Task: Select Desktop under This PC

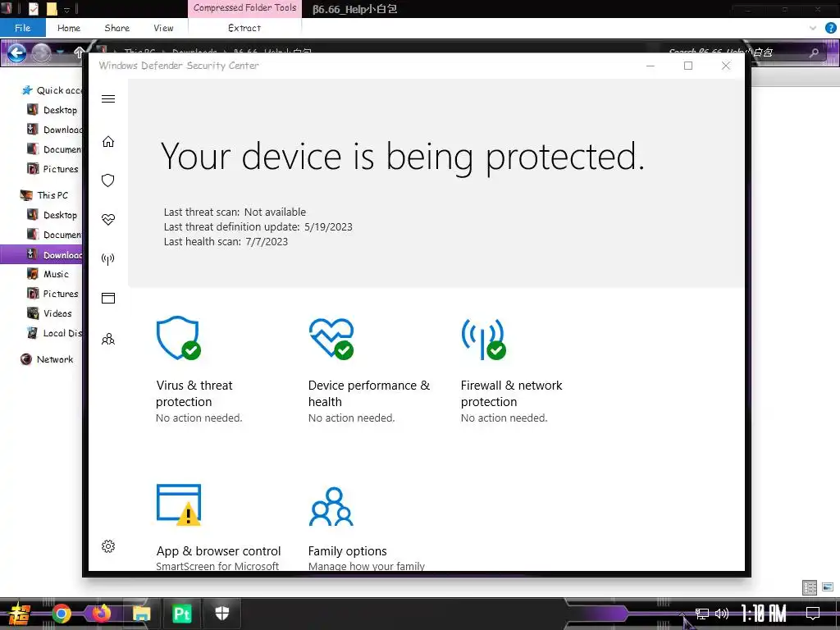Action: (x=53, y=215)
